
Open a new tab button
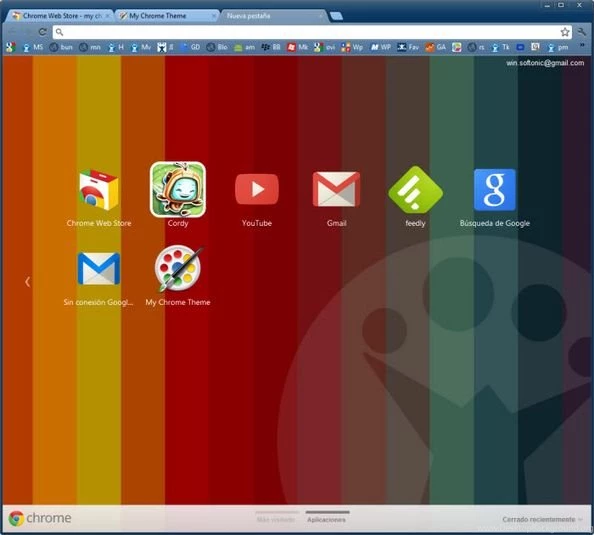[336, 16]
